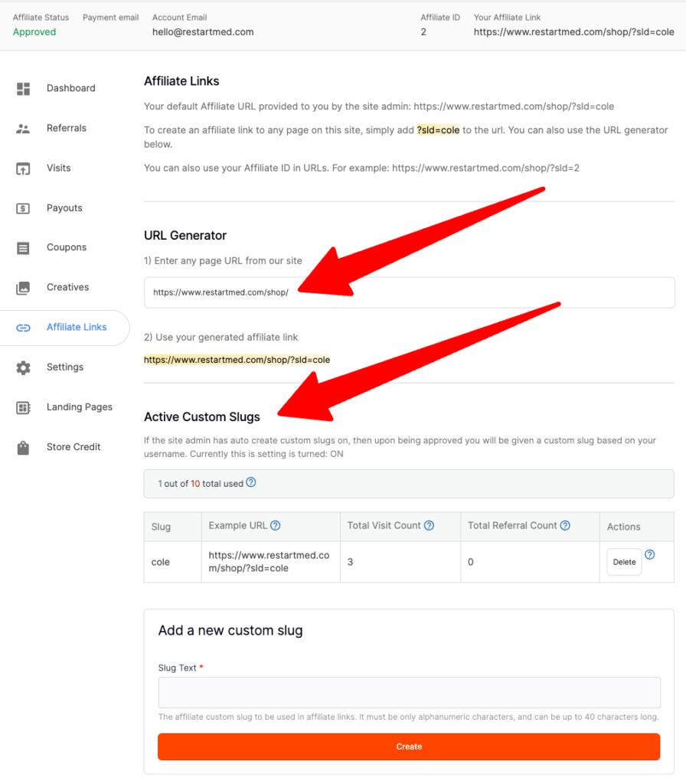Viewport: 686px width, 784px height.
Task: Click help icon next to Total Referral Count
Action: point(565,526)
